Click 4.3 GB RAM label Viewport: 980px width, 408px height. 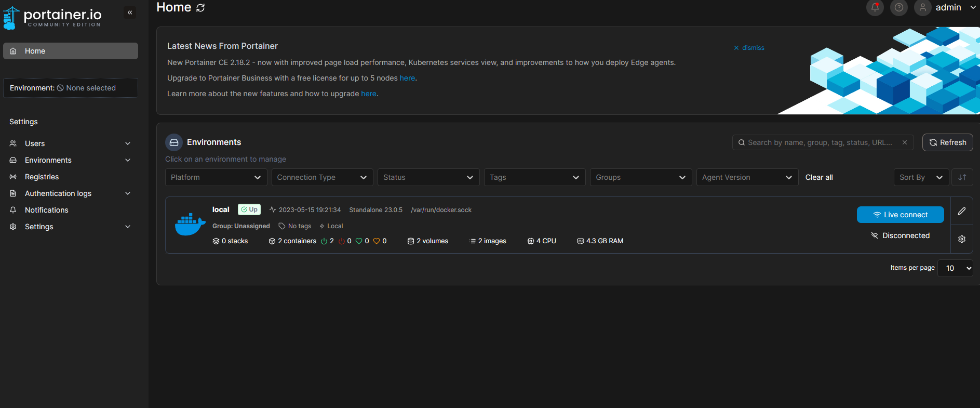[x=600, y=241]
